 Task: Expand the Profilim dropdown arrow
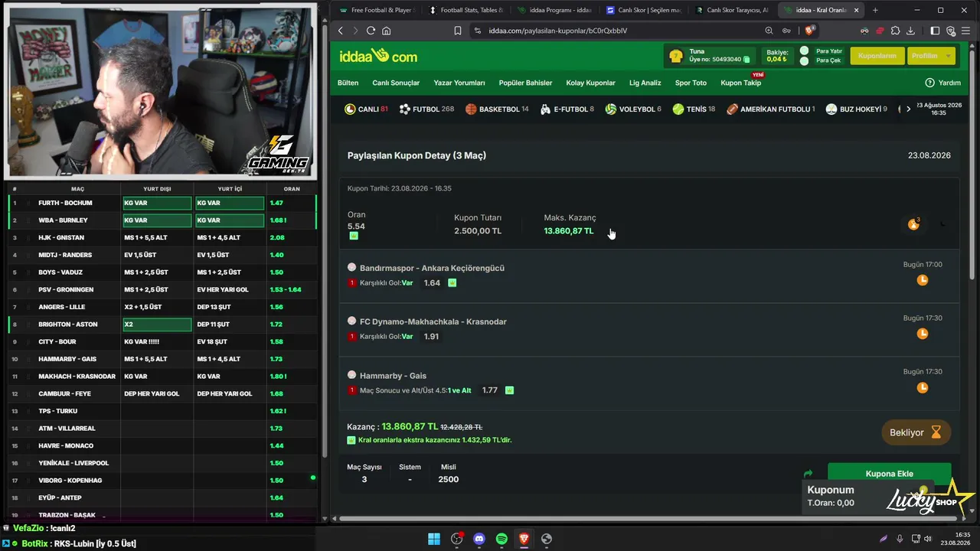click(949, 56)
